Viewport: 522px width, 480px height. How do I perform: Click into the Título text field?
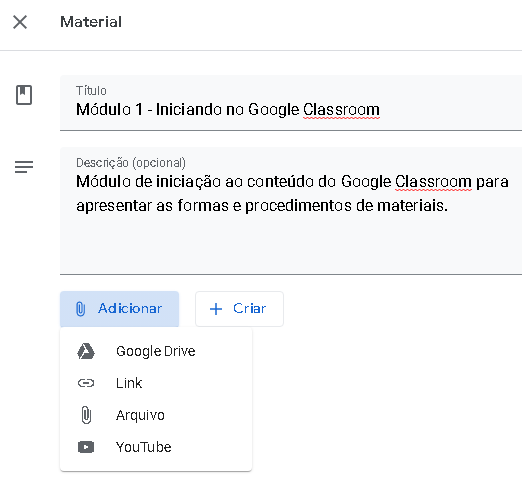(291, 103)
